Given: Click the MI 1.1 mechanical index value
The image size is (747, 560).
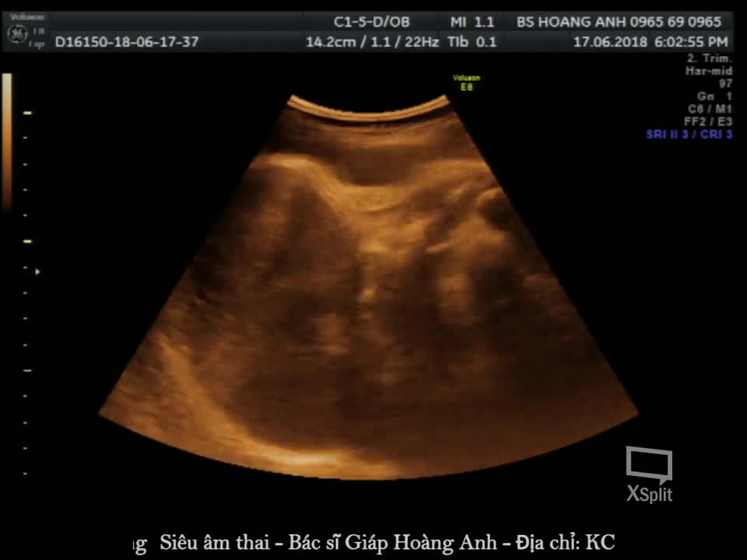Looking at the screenshot, I should click(472, 22).
